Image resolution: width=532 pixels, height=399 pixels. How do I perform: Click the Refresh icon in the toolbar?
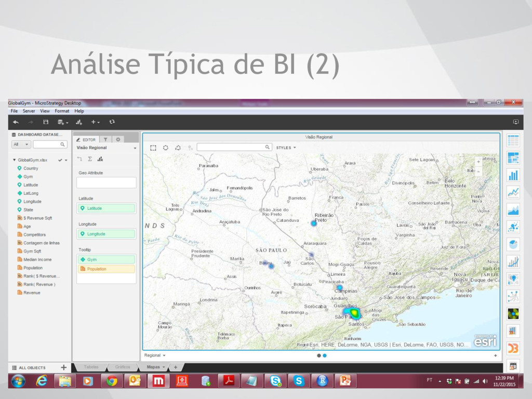[112, 122]
